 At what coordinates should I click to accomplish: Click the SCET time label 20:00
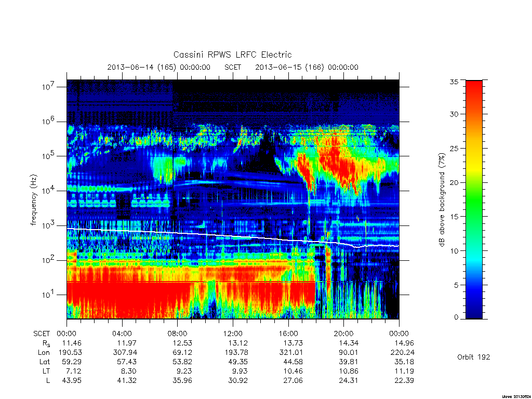click(344, 334)
